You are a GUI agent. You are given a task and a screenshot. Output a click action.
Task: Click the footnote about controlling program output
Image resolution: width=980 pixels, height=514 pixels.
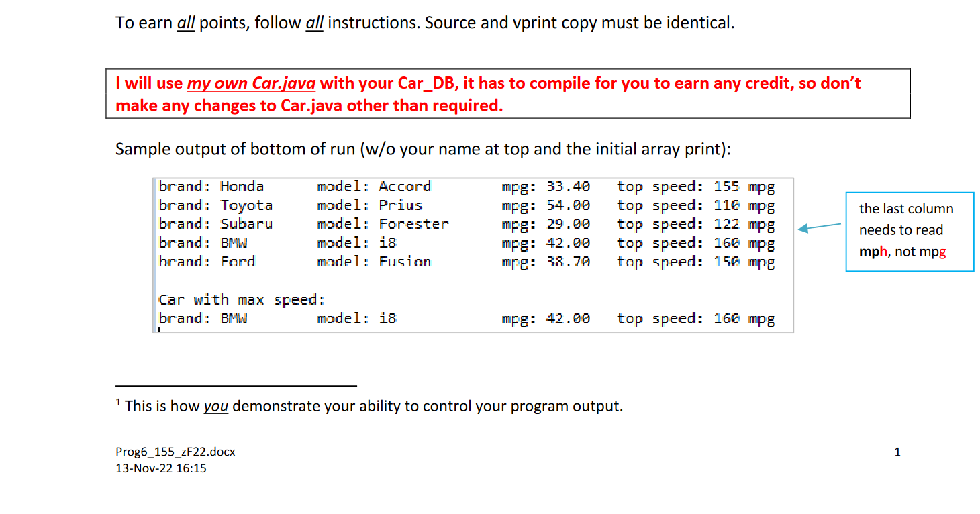click(369, 406)
